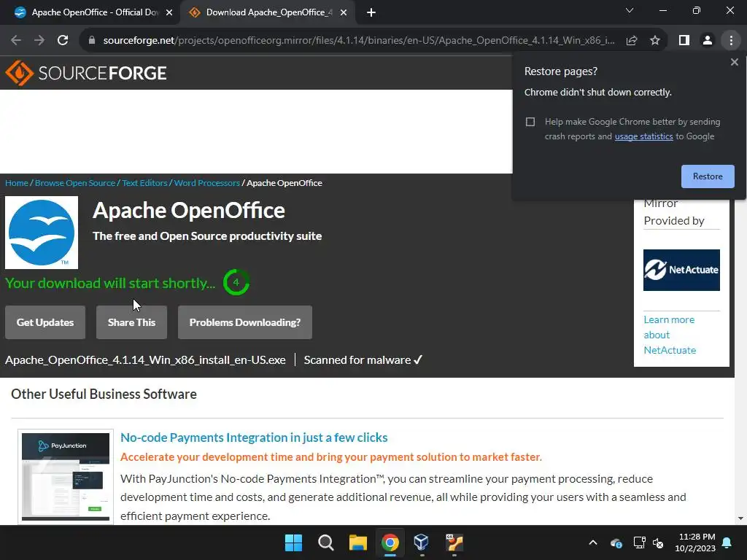This screenshot has width=747, height=560.
Task: Click the SourceForge logo
Action: click(86, 73)
